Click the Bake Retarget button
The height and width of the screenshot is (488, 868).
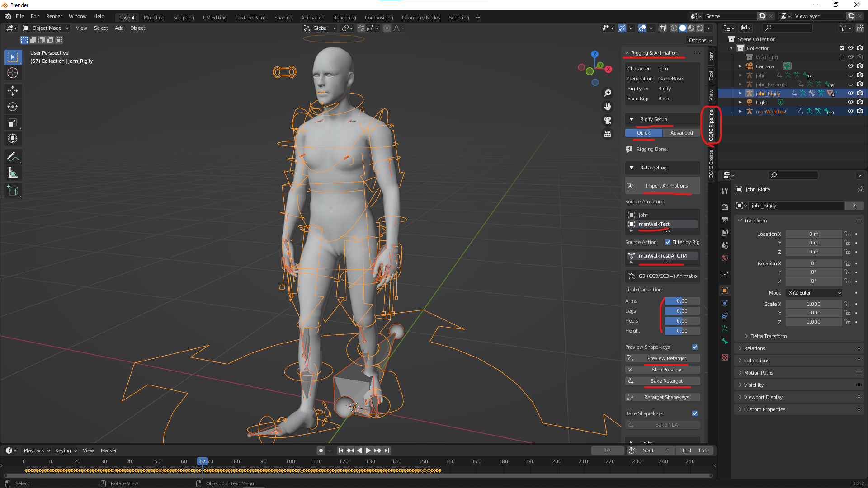tap(666, 381)
